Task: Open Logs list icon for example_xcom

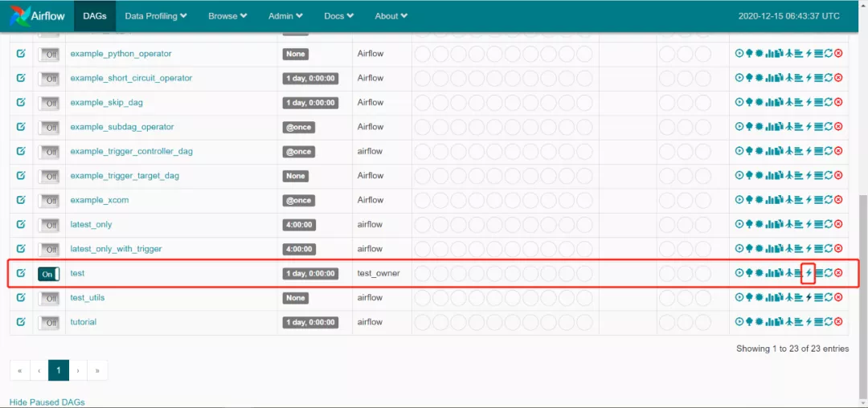Action: [x=819, y=199]
